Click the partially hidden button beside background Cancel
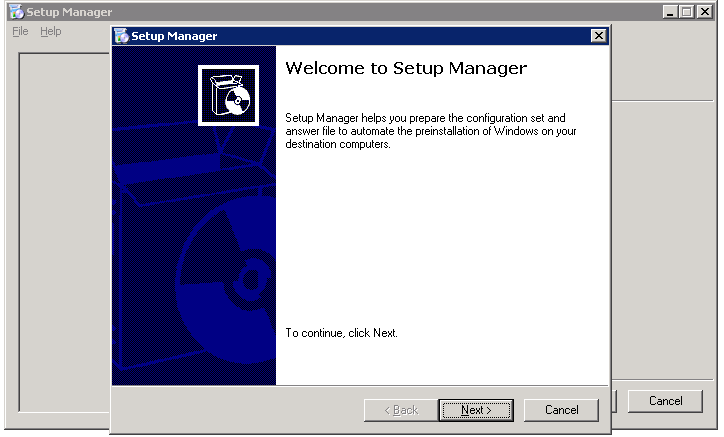 click(x=616, y=401)
